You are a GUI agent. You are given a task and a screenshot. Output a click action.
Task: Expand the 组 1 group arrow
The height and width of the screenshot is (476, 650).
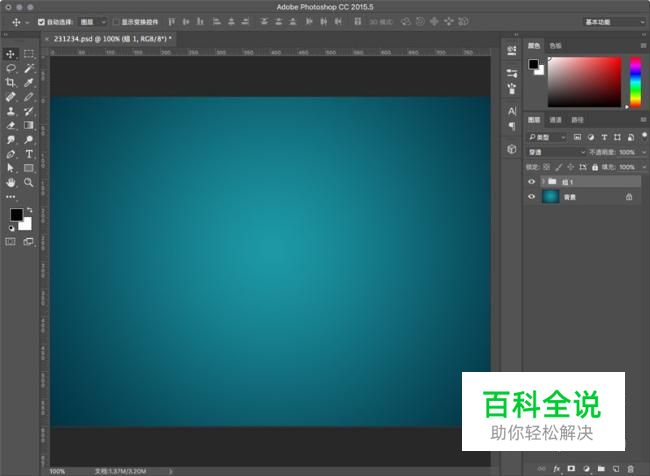542,182
